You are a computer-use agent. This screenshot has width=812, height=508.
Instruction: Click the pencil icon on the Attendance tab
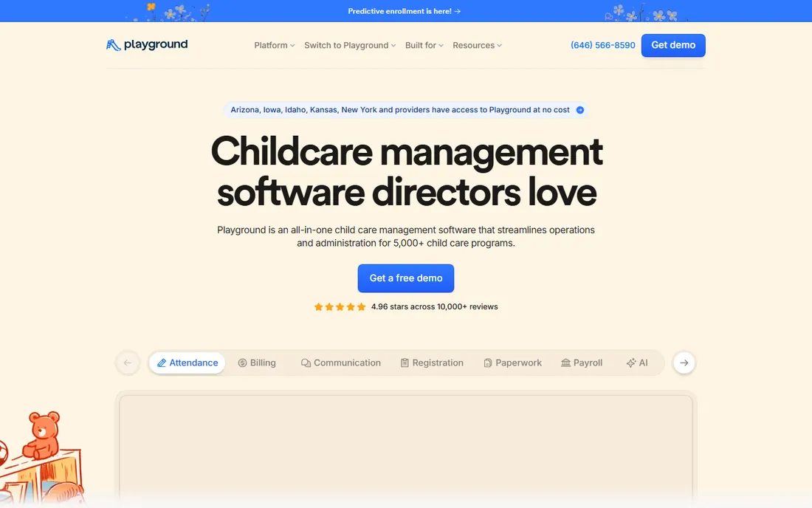[x=162, y=363]
